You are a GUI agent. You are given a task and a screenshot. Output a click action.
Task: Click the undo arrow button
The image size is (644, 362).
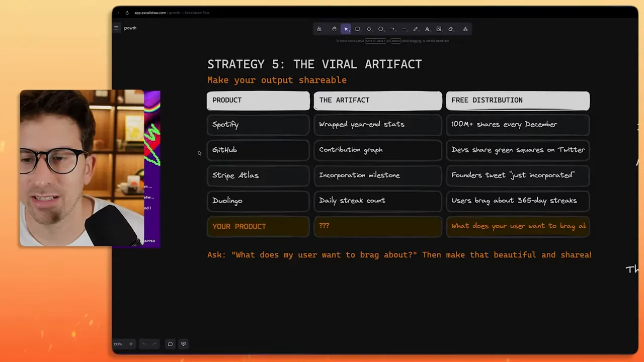[144, 344]
